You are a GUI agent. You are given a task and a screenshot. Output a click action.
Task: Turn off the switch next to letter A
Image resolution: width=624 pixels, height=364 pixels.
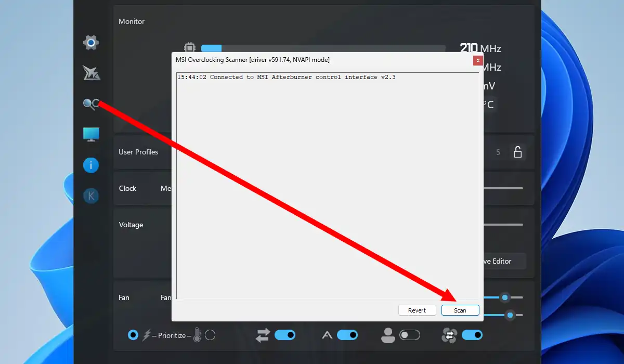click(347, 335)
